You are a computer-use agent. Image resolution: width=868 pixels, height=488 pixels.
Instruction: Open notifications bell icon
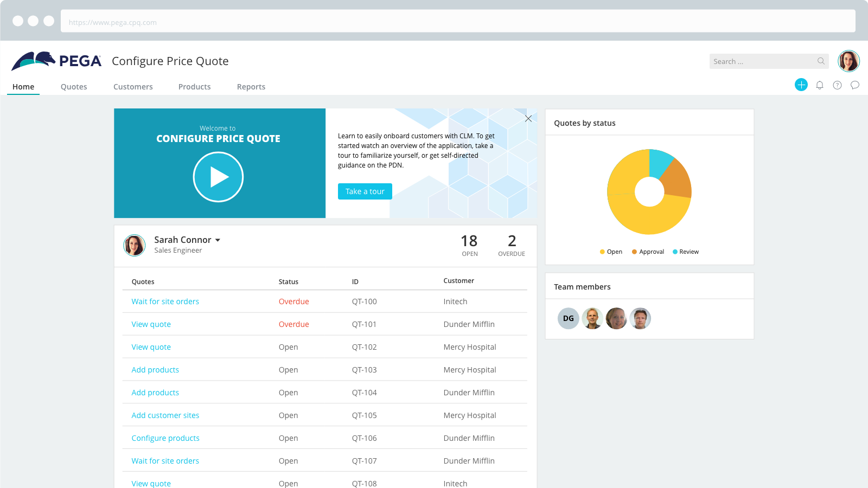point(820,85)
